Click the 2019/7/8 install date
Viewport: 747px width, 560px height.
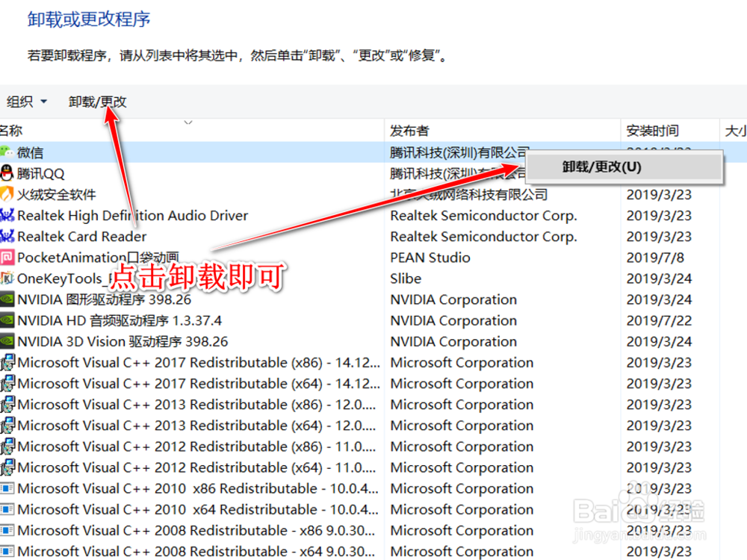(x=655, y=258)
